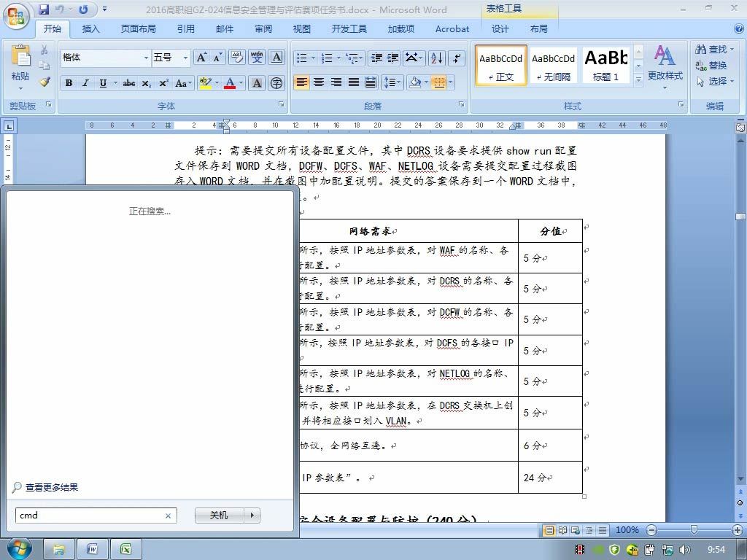The width and height of the screenshot is (747, 560).
Task: Center-align the paragraph text
Action: tap(319, 82)
